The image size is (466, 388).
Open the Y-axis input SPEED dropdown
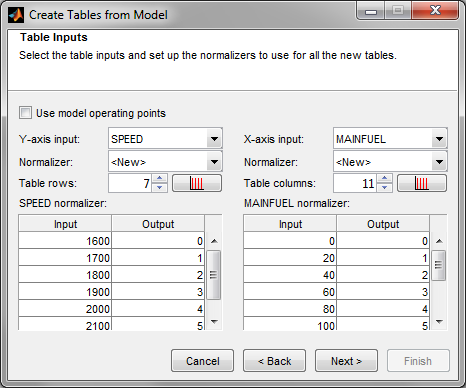[x=165, y=138]
